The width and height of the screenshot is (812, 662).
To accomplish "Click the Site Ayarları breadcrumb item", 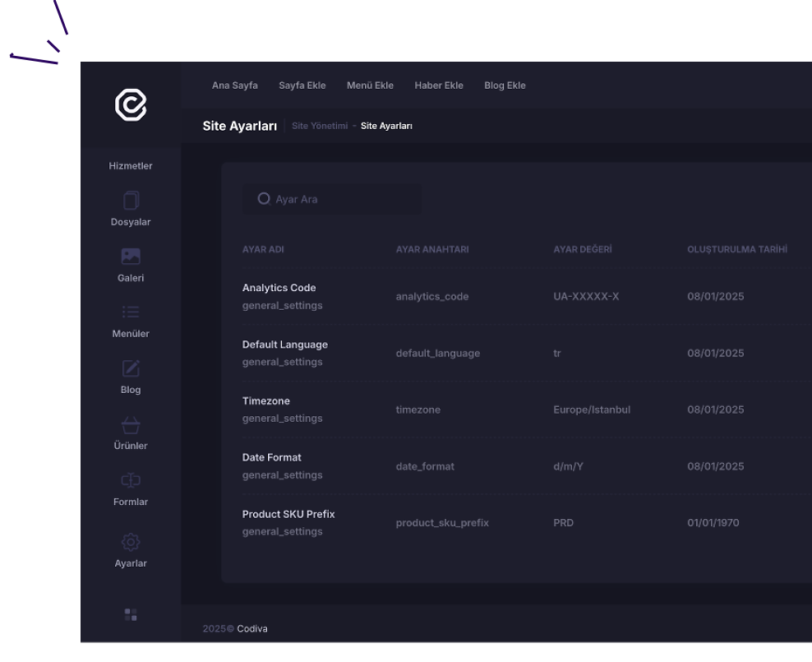I will point(386,126).
